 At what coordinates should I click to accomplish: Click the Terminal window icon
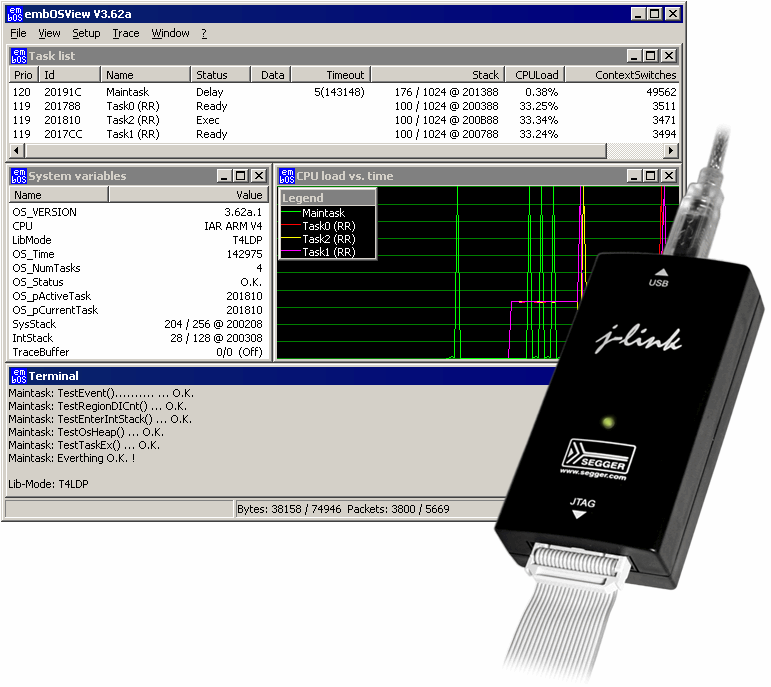pyautogui.click(x=19, y=376)
